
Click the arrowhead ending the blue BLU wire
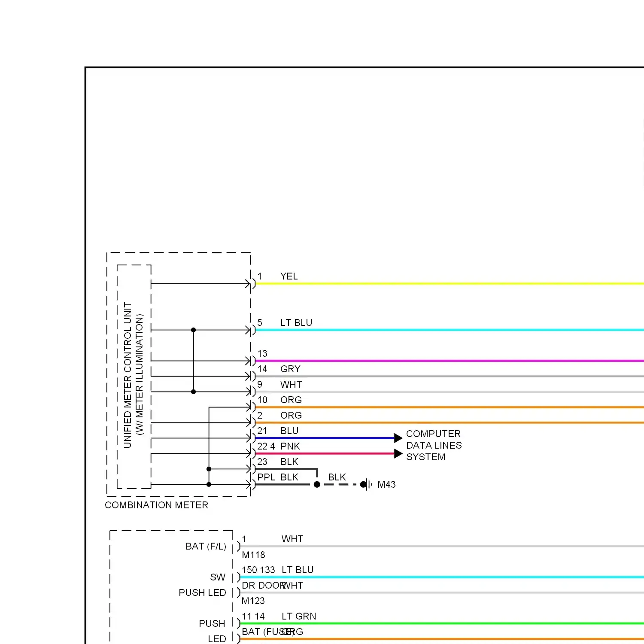pyautogui.click(x=398, y=438)
